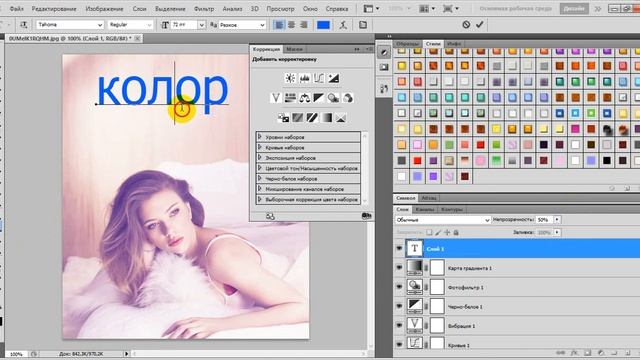Click the Curves adjustment icon in Коррекция
Viewport: 640px width, 360px height.
pos(319,78)
